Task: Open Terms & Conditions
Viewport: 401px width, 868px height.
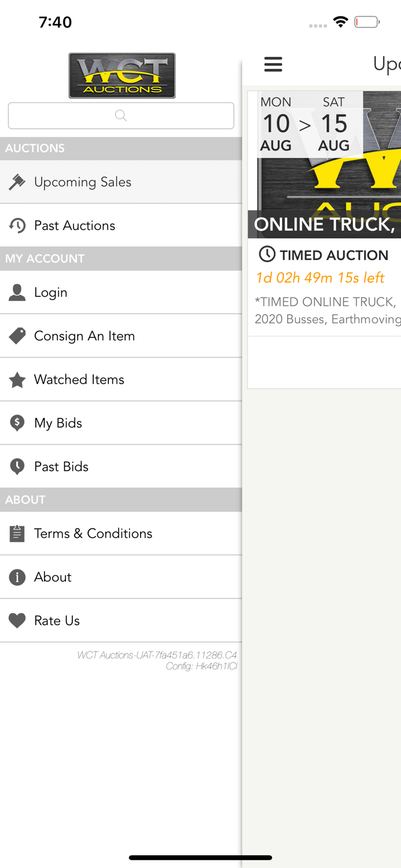Action: 94,534
